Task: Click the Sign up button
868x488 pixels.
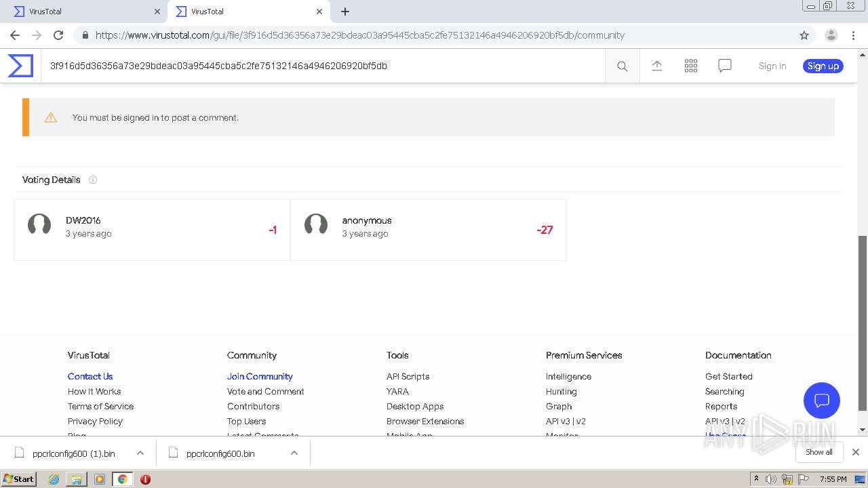Action: pos(823,66)
